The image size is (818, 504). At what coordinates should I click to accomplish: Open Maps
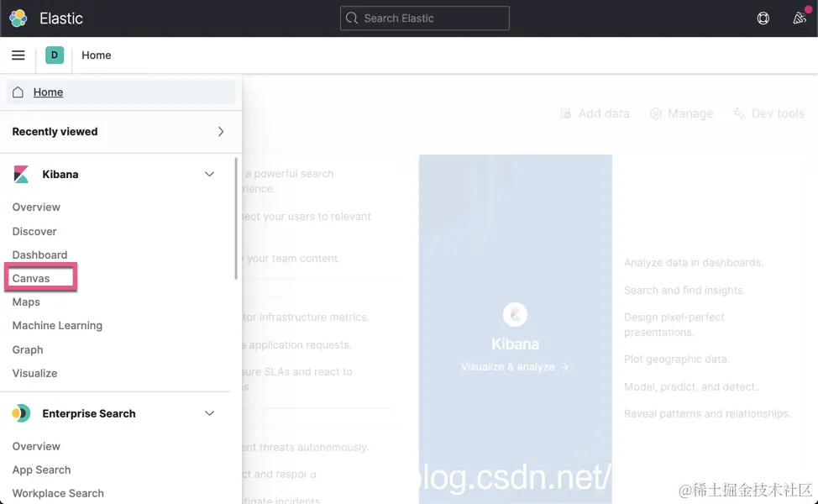click(26, 302)
